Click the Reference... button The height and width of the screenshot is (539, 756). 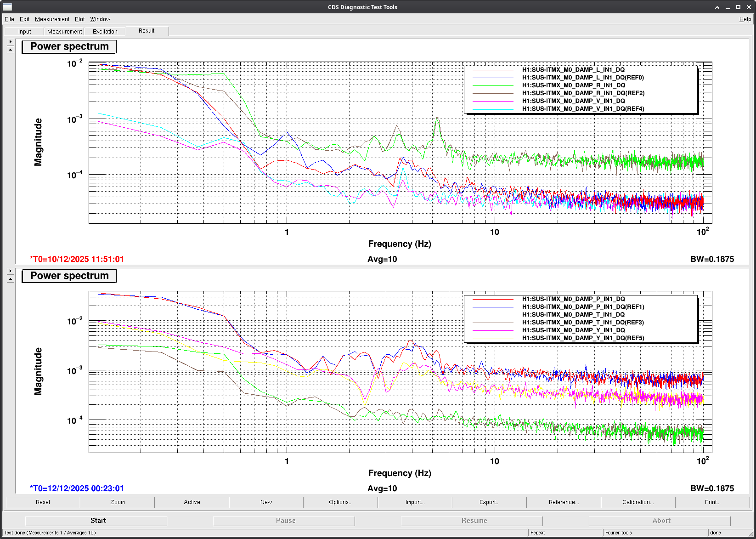[564, 502]
